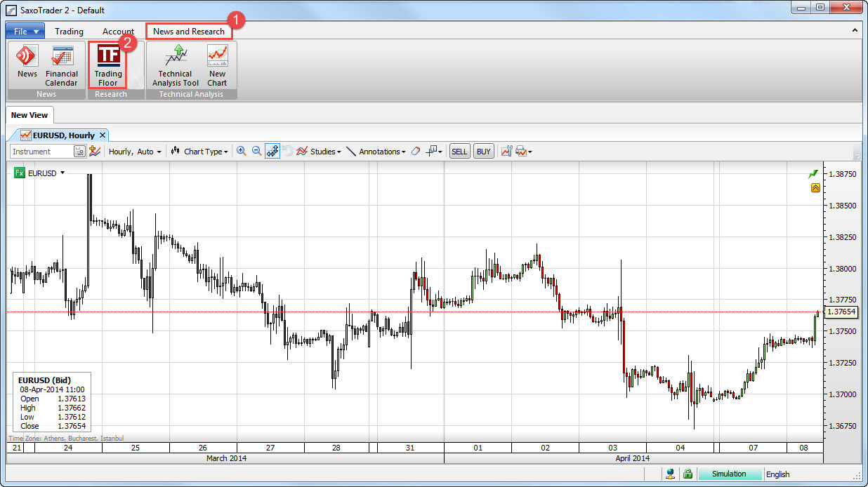This screenshot has height=487, width=868.
Task: Click the network connection status icon
Action: coord(671,474)
